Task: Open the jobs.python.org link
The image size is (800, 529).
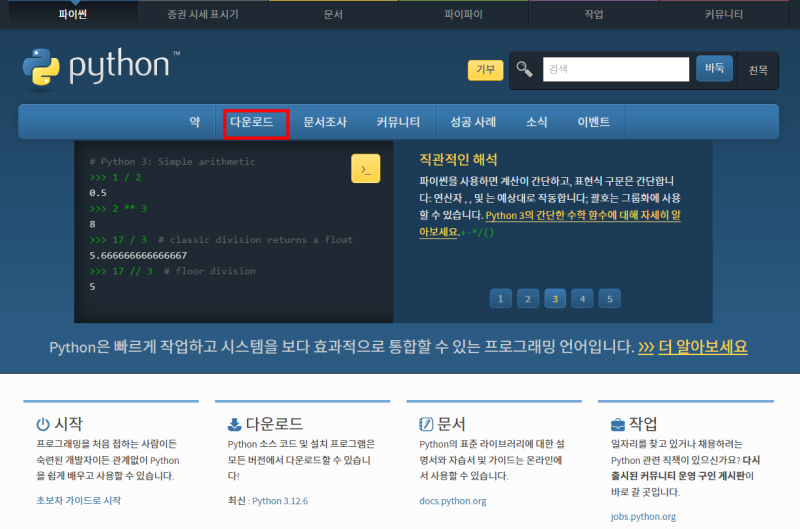Action: click(x=643, y=516)
